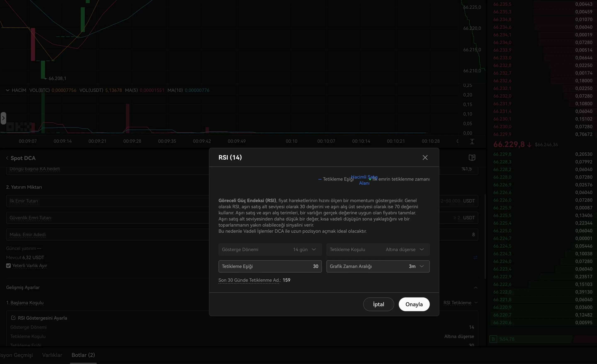The width and height of the screenshot is (597, 364).
Task: Click the Maks. Emir Adedi field
Action: coord(242,235)
